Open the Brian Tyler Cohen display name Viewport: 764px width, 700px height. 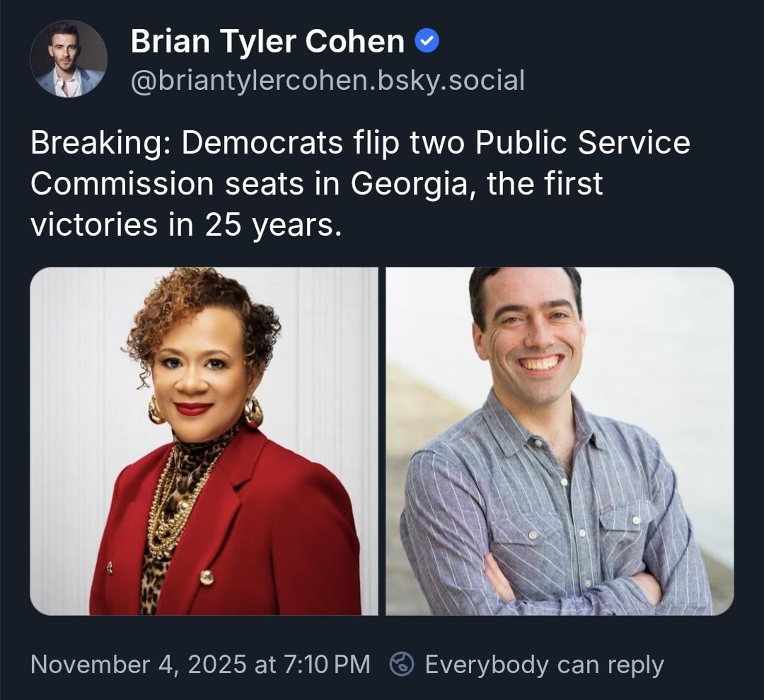pos(267,42)
